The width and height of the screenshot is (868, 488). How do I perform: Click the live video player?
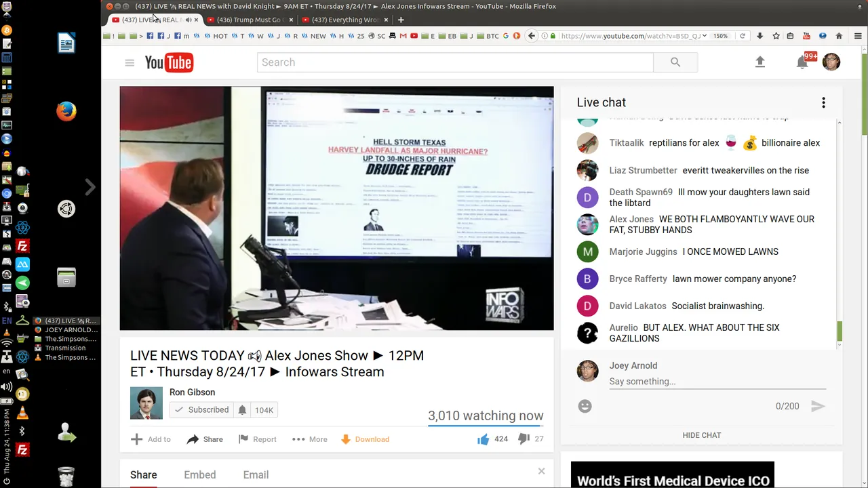pyautogui.click(x=336, y=208)
